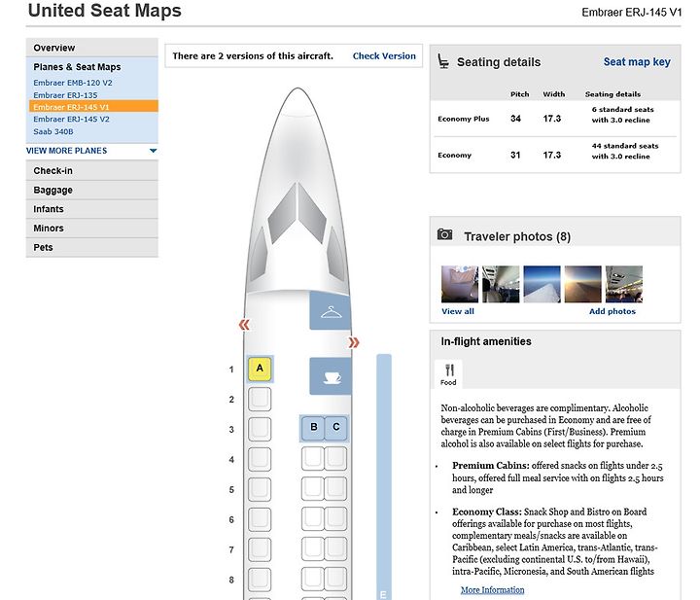
Task: Select the row 6 left single seat
Action: coord(260,519)
